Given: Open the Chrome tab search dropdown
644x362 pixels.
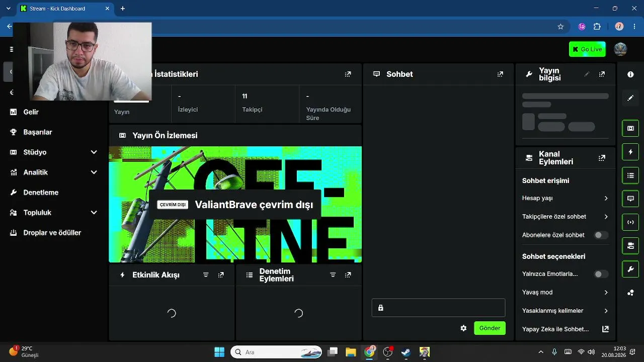Looking at the screenshot, I should click(8, 9).
